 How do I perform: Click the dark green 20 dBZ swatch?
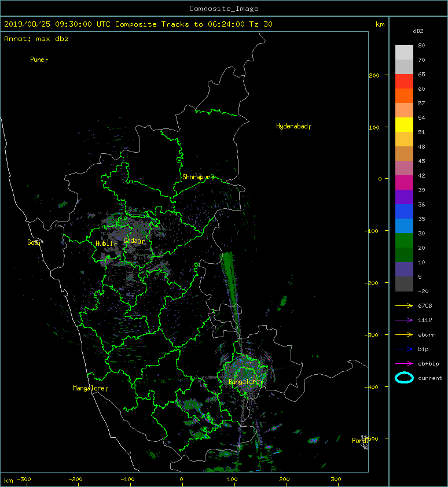[404, 254]
